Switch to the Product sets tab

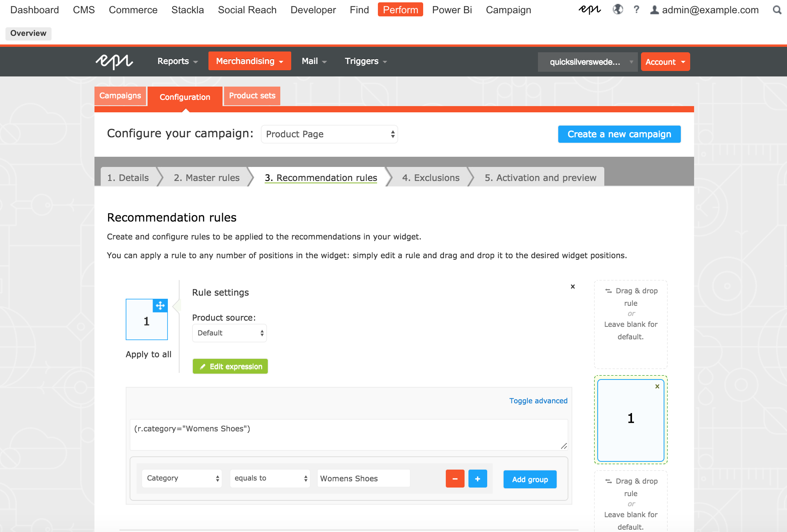(252, 96)
